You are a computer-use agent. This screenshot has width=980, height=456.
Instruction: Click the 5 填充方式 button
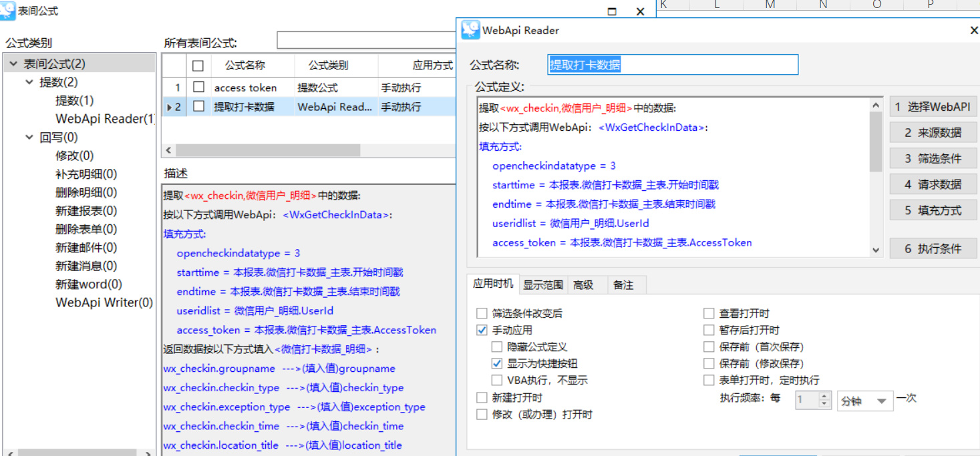933,210
